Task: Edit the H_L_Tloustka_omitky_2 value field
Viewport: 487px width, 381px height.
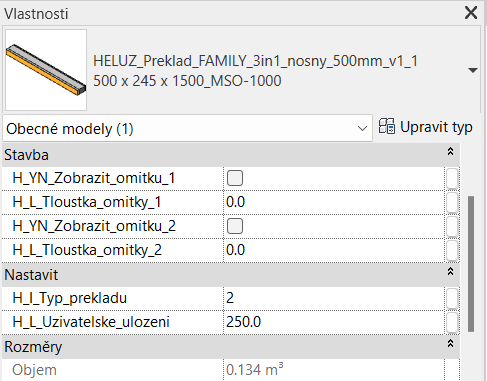Action: pyautogui.click(x=334, y=250)
